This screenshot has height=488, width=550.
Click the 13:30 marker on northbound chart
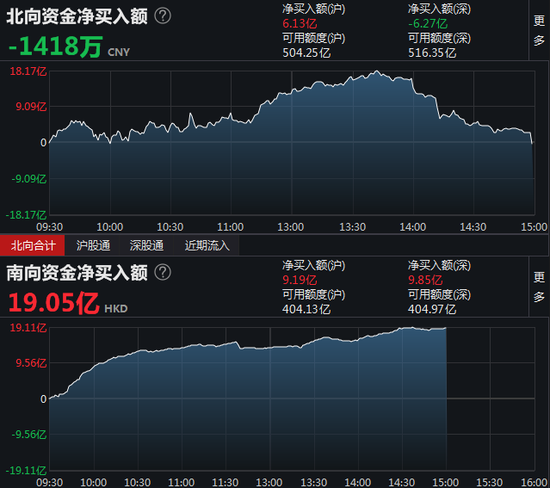click(x=353, y=227)
